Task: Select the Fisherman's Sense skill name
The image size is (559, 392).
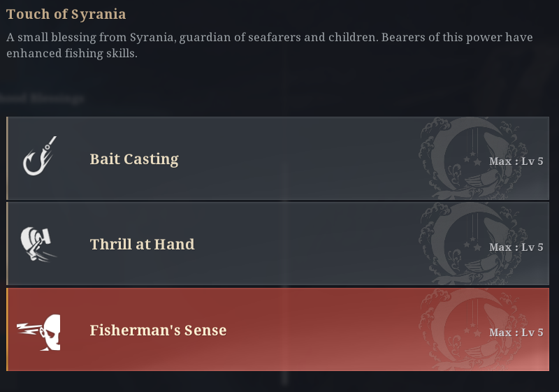Action: [158, 330]
